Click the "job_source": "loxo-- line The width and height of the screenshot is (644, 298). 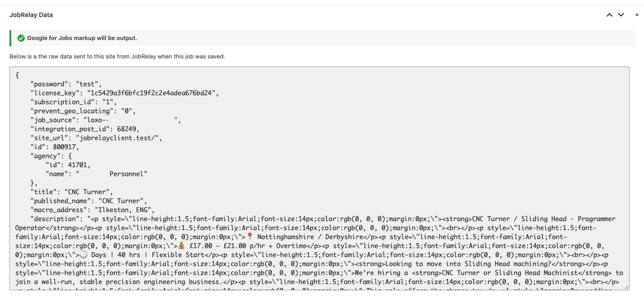pyautogui.click(x=106, y=120)
